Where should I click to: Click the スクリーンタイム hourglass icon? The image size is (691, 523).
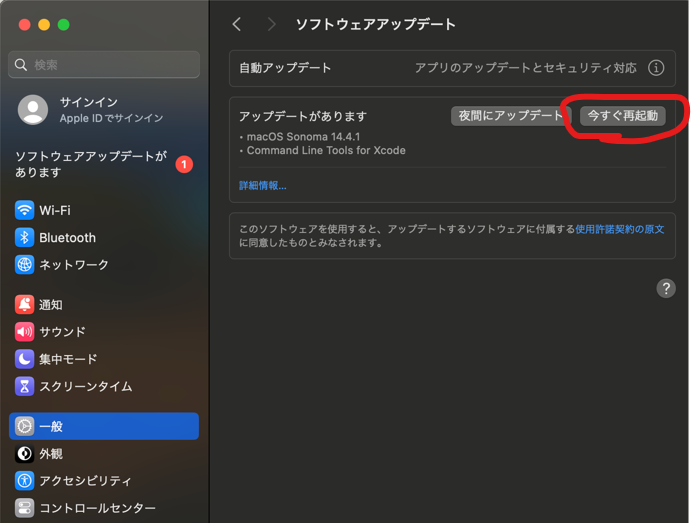coord(24,386)
